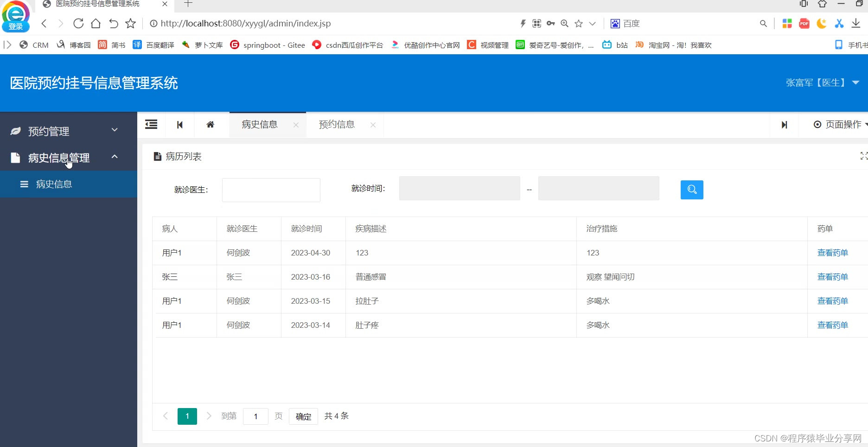Click the next page arrow
This screenshot has height=447, width=868.
point(209,416)
